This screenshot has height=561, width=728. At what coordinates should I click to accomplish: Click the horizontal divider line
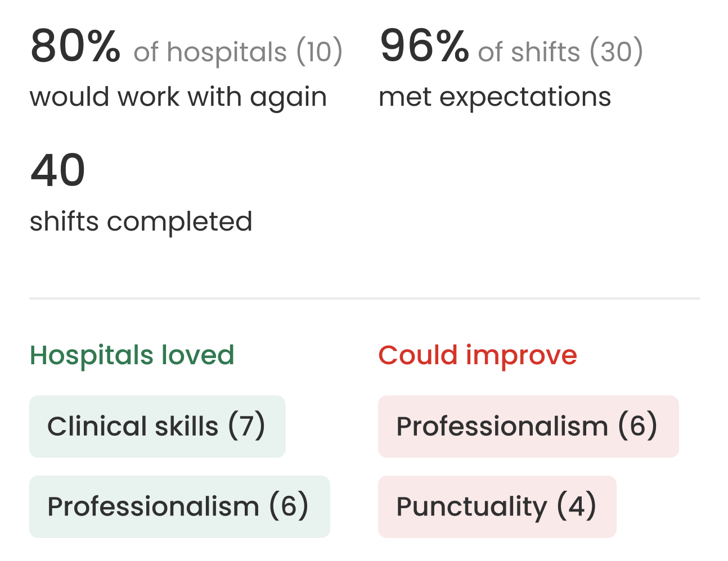coord(365,298)
